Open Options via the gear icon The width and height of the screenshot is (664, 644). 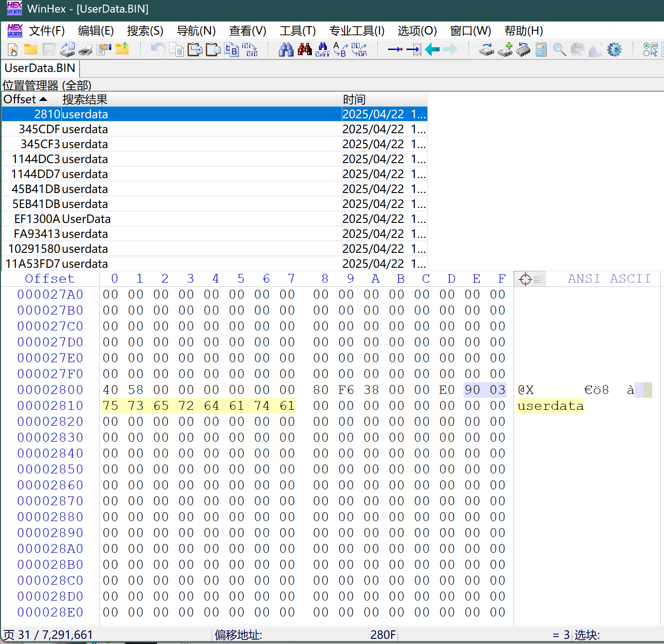pyautogui.click(x=614, y=50)
